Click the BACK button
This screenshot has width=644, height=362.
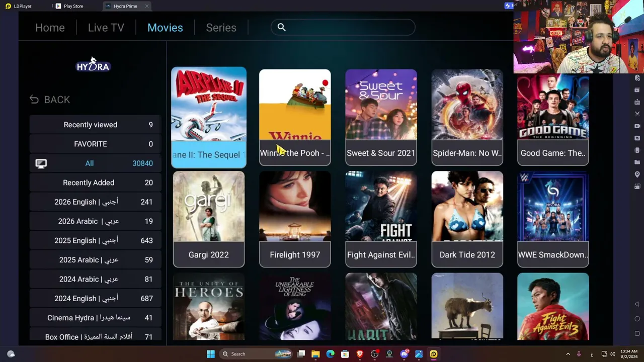tap(50, 100)
